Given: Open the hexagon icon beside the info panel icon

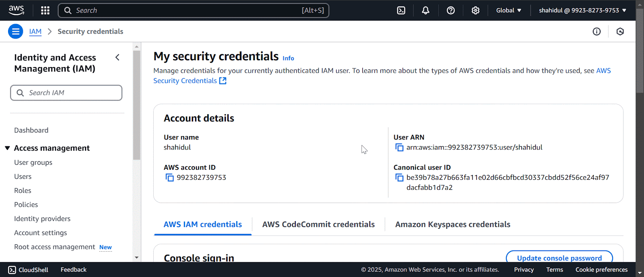Looking at the screenshot, I should [620, 31].
